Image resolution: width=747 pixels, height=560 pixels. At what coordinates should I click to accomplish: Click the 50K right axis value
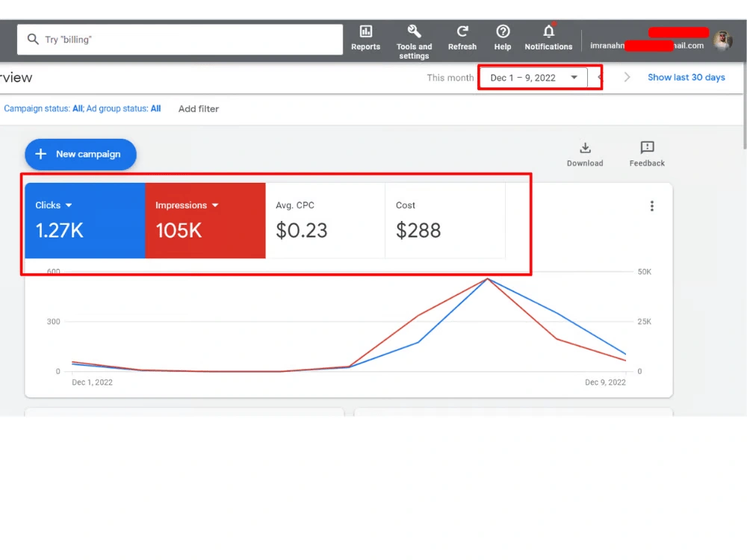(x=644, y=272)
